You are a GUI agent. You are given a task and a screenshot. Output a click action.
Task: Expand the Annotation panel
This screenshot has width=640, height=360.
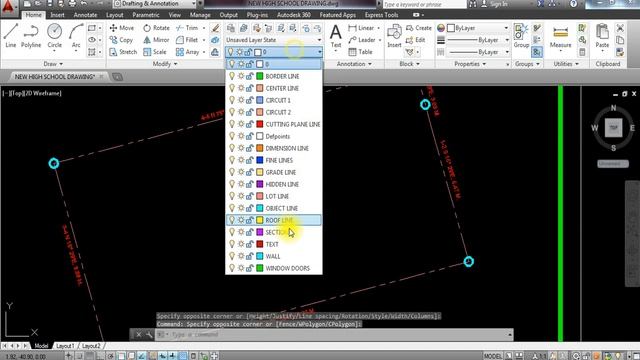click(x=354, y=64)
